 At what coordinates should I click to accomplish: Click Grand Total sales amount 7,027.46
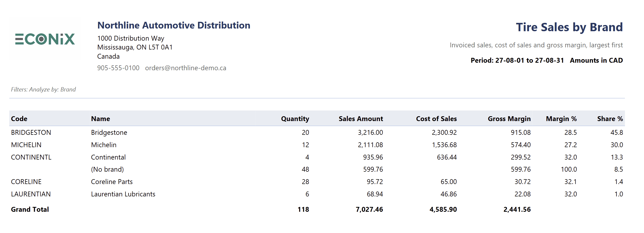[x=369, y=209]
